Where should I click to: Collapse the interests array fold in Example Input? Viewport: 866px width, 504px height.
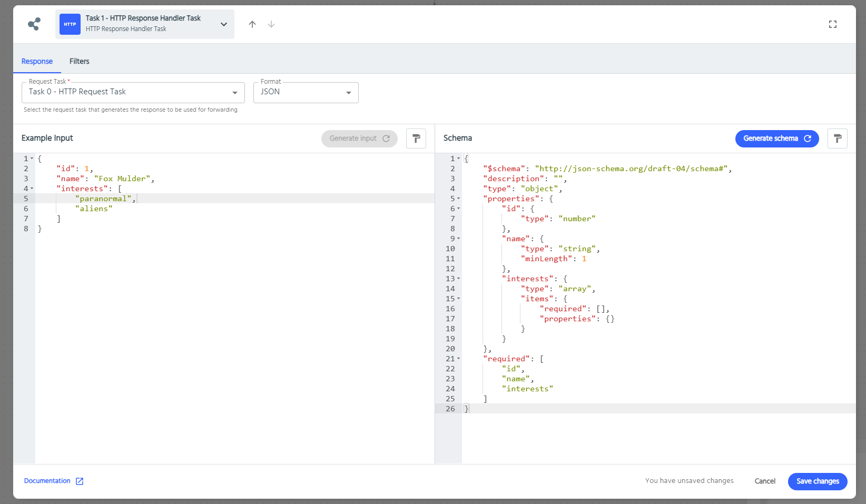point(32,189)
